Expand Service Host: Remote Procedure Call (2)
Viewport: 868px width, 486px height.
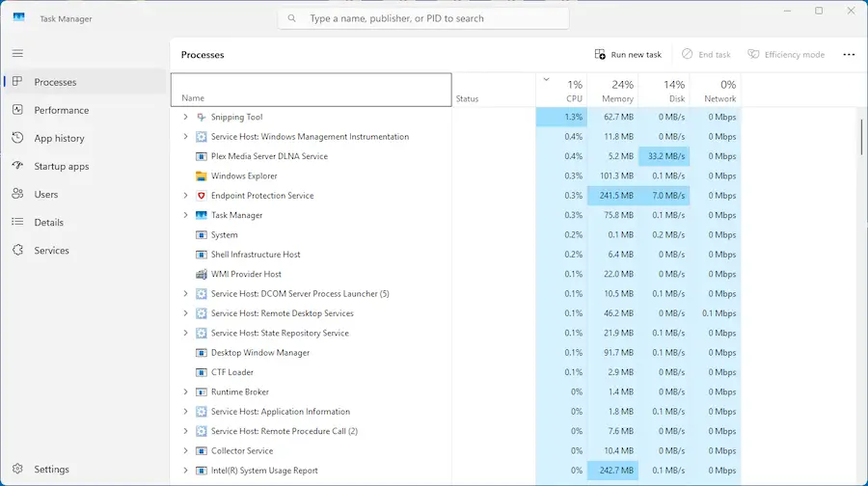(185, 431)
